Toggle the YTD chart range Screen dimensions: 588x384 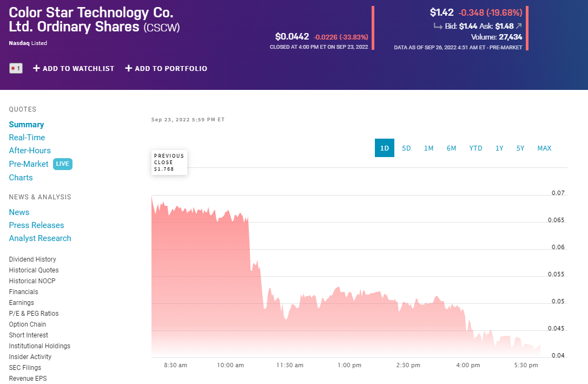(475, 148)
